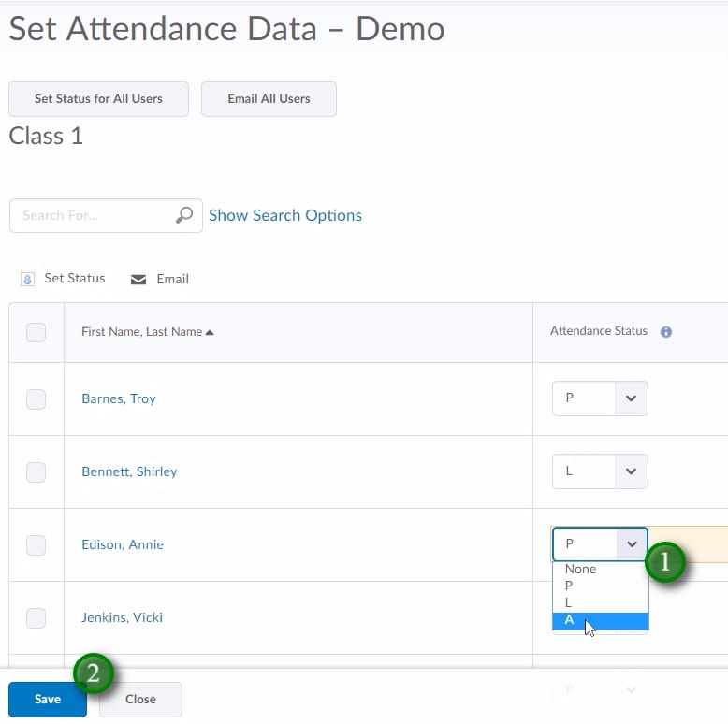Screen dimensions: 728x724
Task: Click Set Status for All Users
Action: [x=98, y=99]
